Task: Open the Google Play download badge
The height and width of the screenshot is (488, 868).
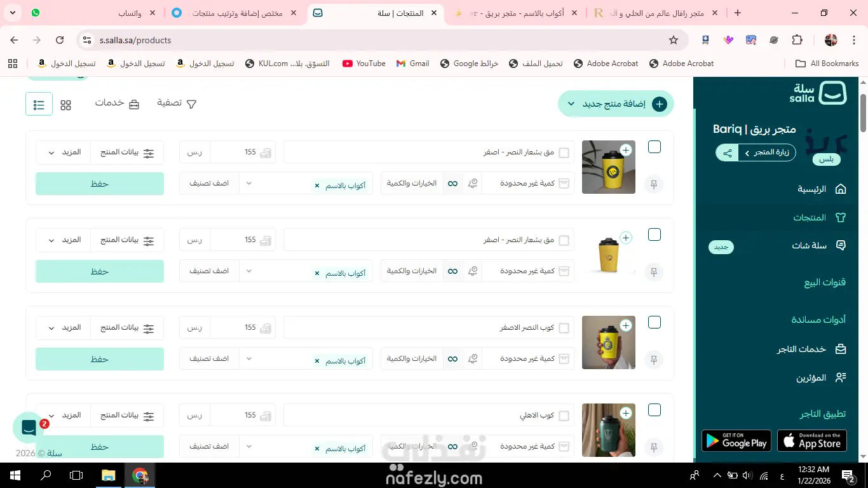Action: (736, 441)
